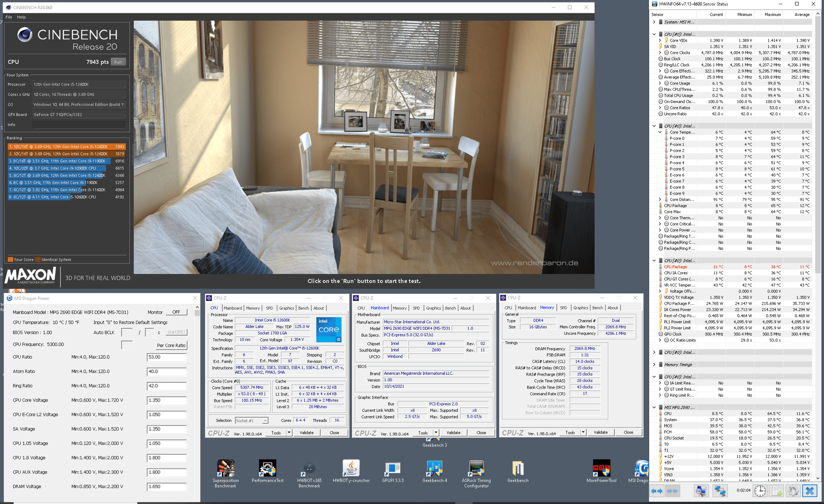
Task: Expand the Memory Timings group in HWiNFO
Action: point(654,364)
